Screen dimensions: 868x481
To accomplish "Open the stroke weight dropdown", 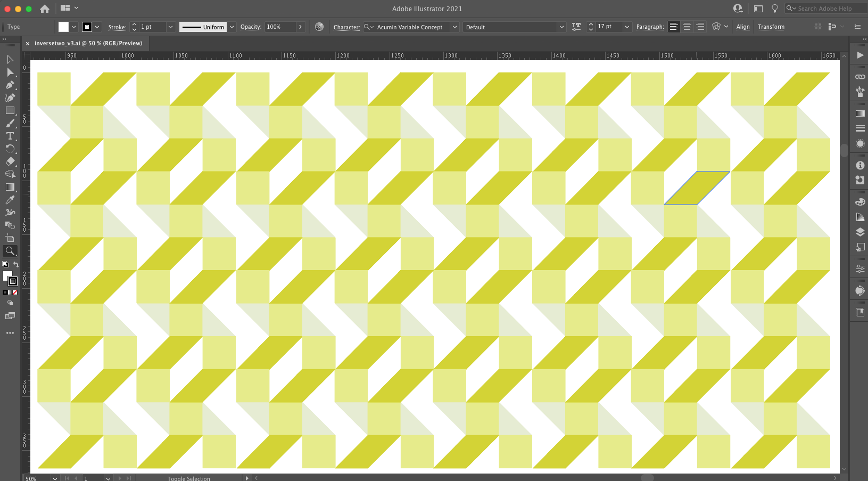I will (170, 27).
